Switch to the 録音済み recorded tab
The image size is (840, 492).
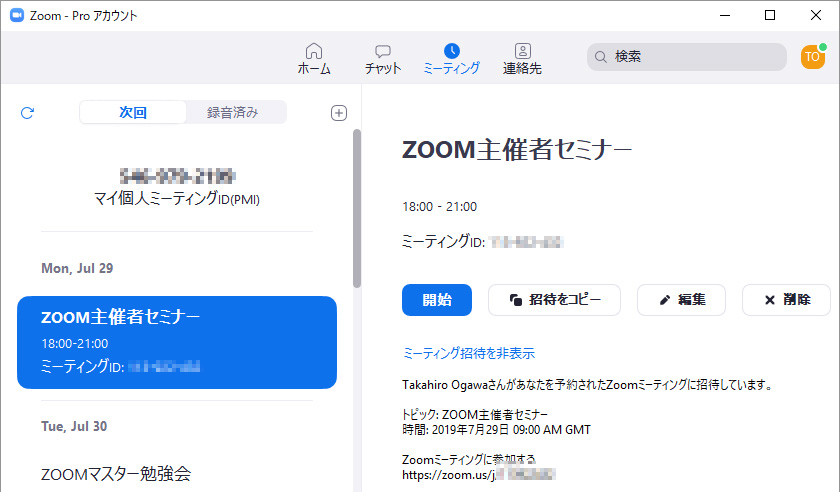pyautogui.click(x=234, y=113)
